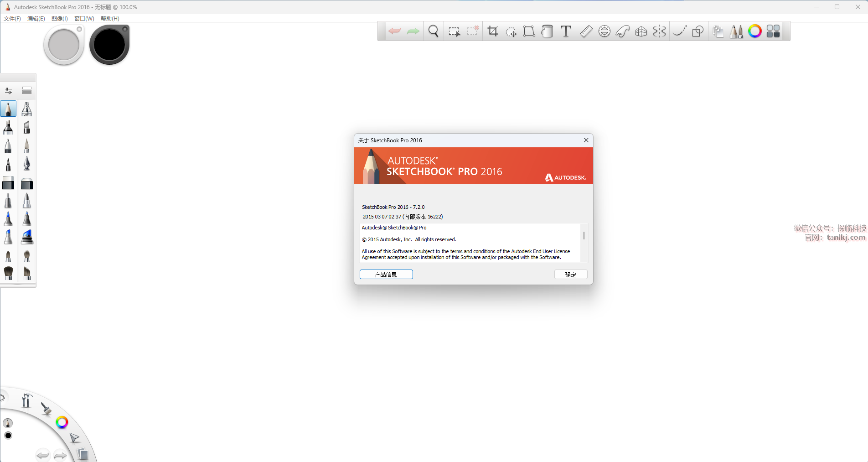
Task: Activate the rectangular Select tool
Action: pyautogui.click(x=454, y=31)
